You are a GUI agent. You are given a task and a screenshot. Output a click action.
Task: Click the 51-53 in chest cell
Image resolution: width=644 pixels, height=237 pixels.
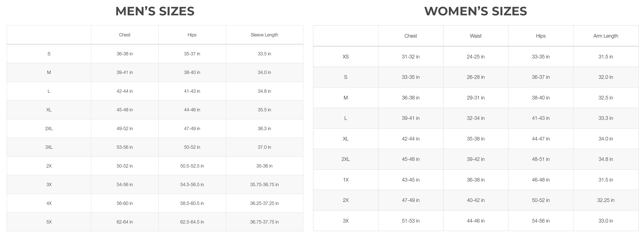(411, 221)
